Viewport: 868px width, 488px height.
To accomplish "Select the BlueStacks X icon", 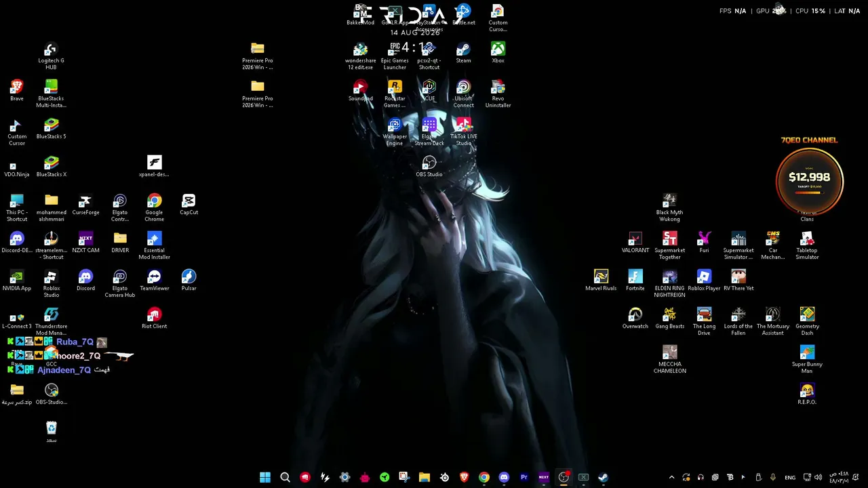I will click(51, 167).
